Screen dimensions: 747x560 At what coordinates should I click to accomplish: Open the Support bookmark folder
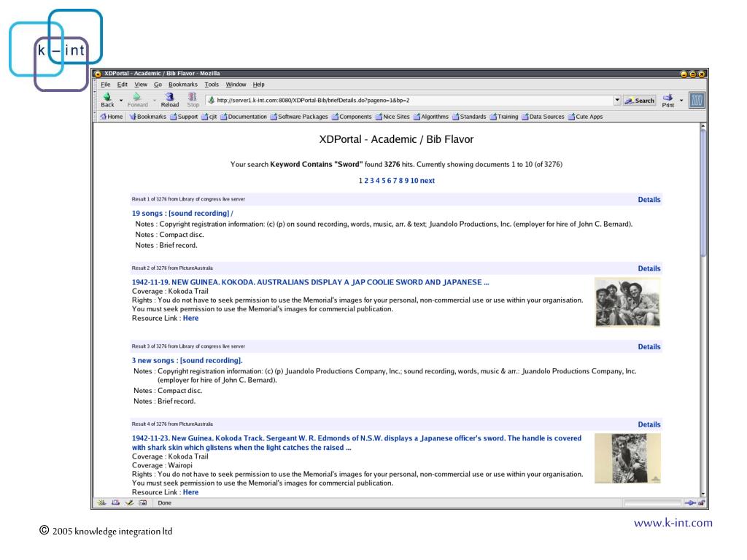(x=184, y=117)
